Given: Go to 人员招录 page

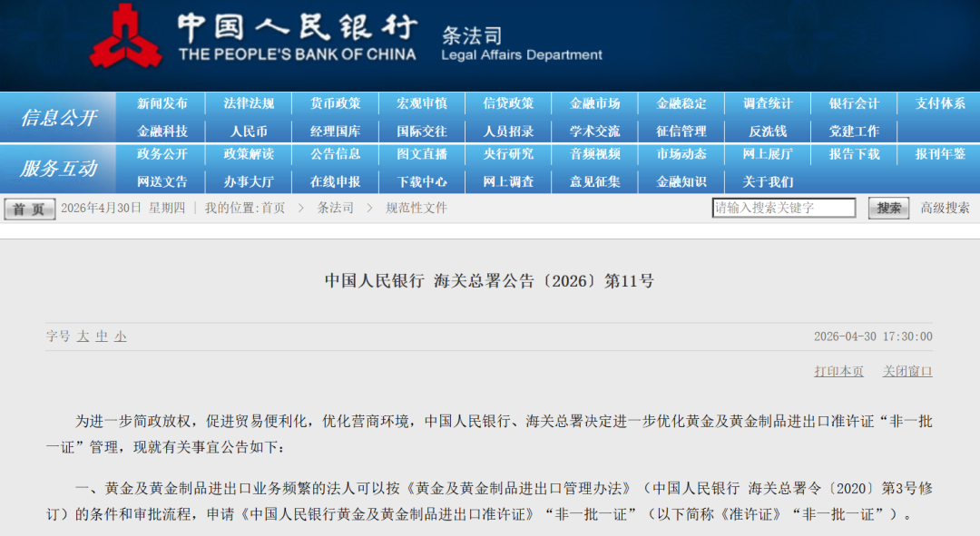Looking at the screenshot, I should coord(508,132).
